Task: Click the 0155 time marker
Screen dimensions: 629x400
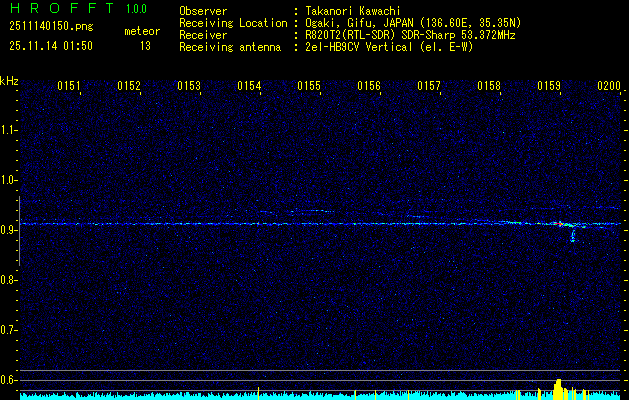Action: click(309, 86)
